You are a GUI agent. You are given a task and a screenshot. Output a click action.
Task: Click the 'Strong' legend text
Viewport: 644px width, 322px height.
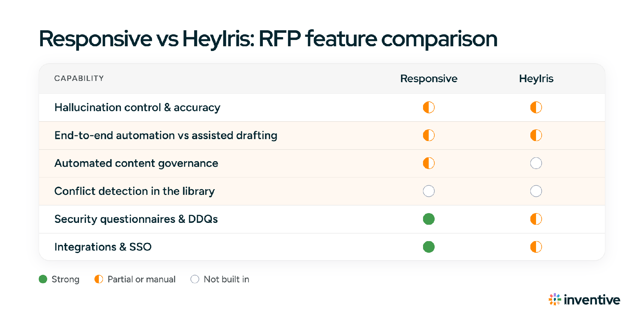click(65, 279)
